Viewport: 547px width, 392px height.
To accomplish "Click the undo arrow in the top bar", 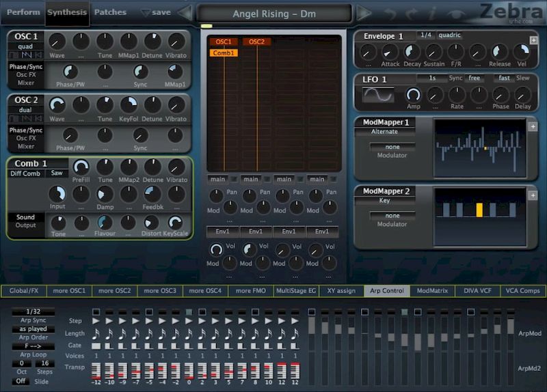I will [390, 13].
